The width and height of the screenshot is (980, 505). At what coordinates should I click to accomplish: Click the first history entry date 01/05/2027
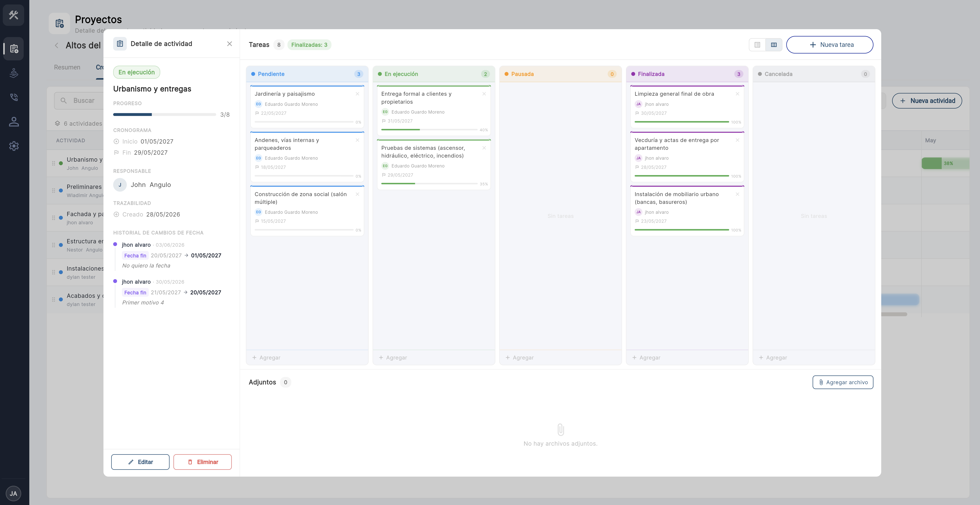[x=206, y=256]
